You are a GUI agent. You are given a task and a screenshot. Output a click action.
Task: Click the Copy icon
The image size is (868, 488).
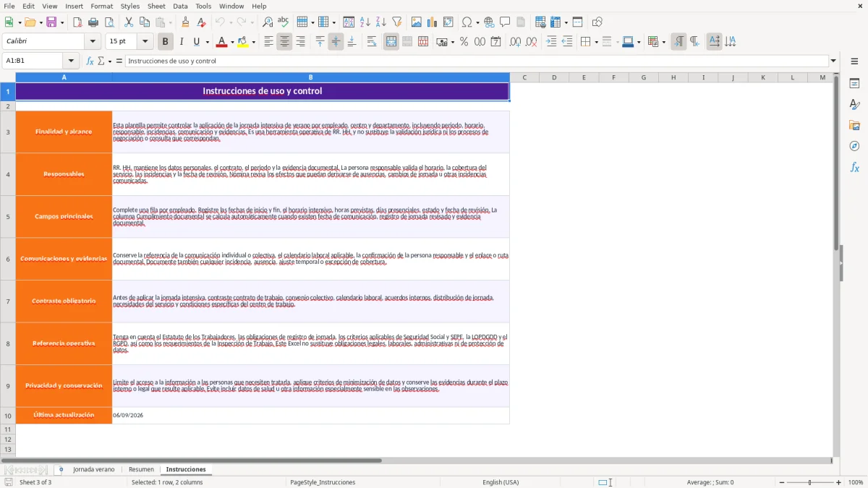pos(145,22)
